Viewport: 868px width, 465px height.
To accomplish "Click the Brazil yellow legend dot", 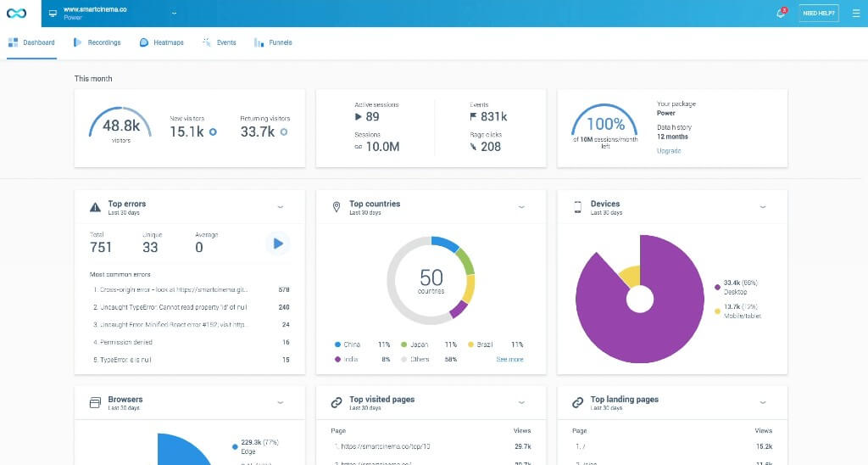I will coord(471,345).
